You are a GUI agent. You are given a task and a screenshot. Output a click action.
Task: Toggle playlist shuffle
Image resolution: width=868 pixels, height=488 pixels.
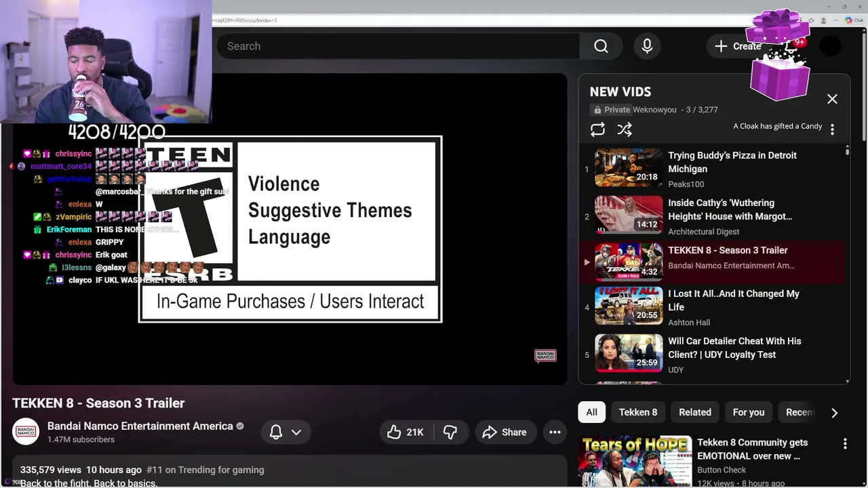[625, 129]
